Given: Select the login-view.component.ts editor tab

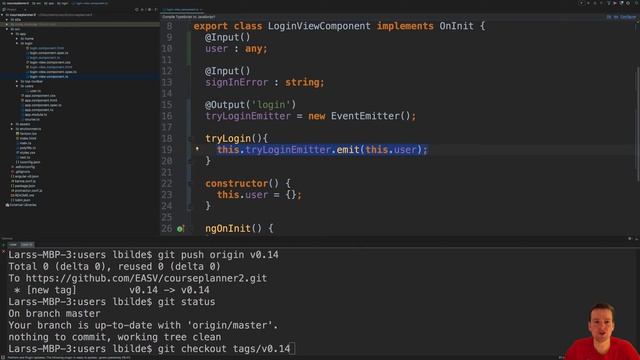Looking at the screenshot, I should (181, 9).
